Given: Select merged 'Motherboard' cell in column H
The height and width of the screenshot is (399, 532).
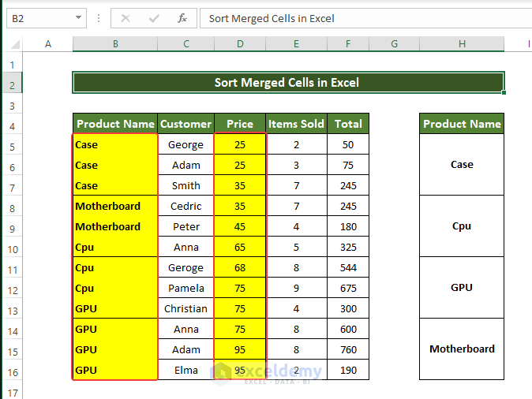Looking at the screenshot, I should click(x=462, y=349).
